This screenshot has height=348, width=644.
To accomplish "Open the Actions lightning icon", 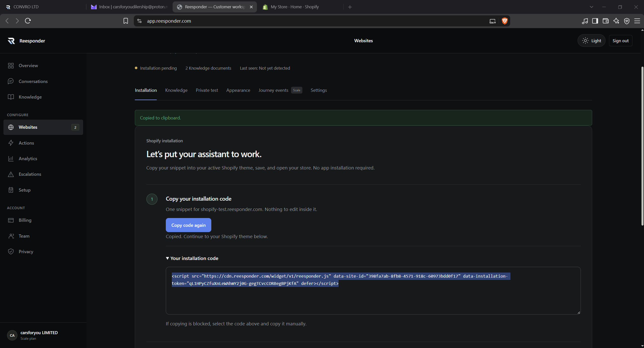I will coord(11,143).
